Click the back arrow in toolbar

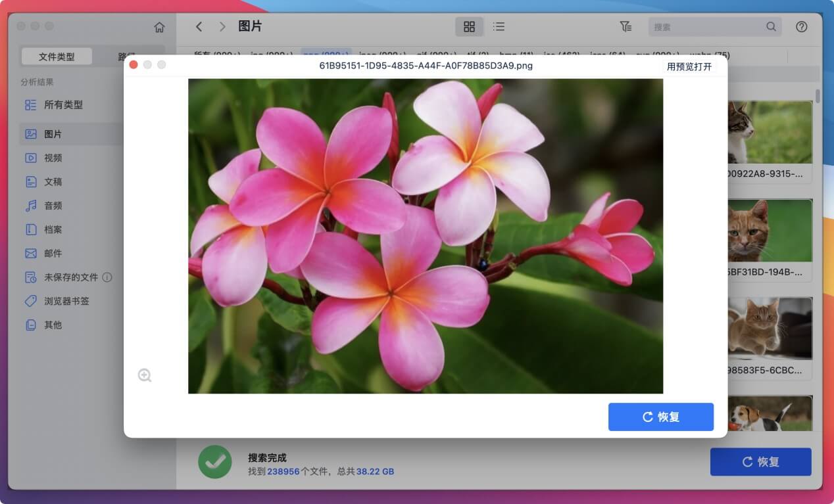tap(199, 26)
